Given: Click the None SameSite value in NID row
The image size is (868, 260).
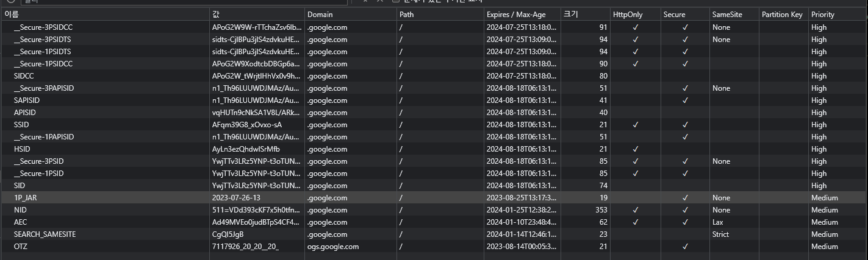Looking at the screenshot, I should click(x=721, y=210).
